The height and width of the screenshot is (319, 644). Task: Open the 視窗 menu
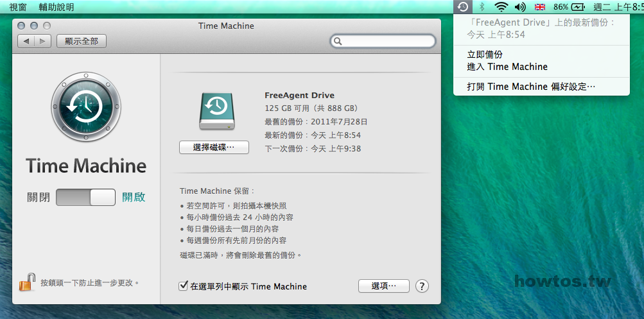(x=18, y=7)
